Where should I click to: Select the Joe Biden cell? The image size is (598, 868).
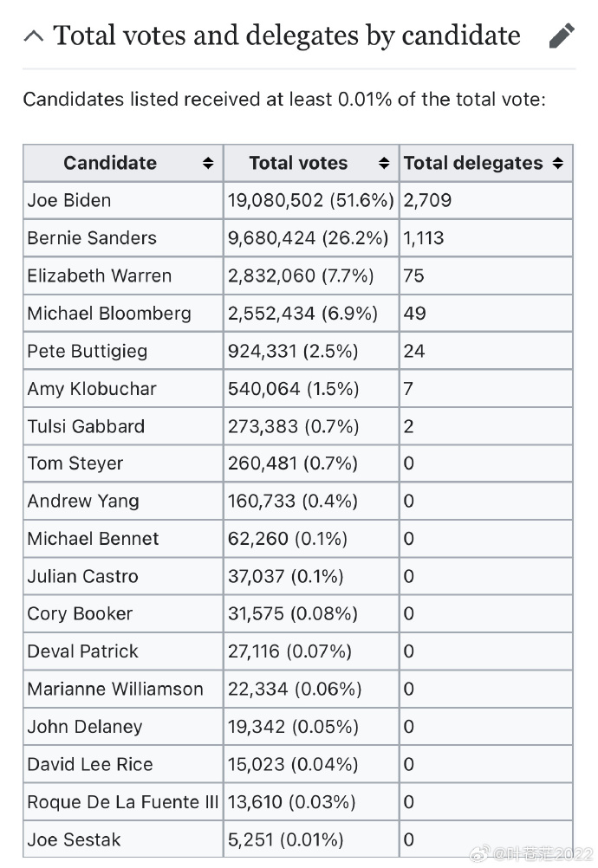point(123,200)
